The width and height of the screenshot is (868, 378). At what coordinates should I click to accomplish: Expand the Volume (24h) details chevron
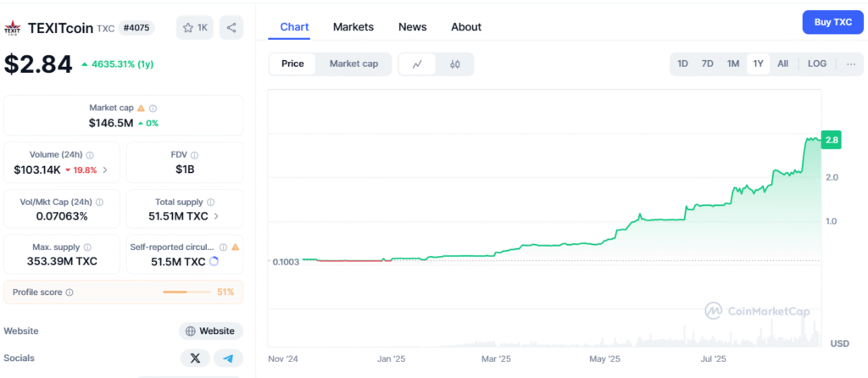click(105, 170)
